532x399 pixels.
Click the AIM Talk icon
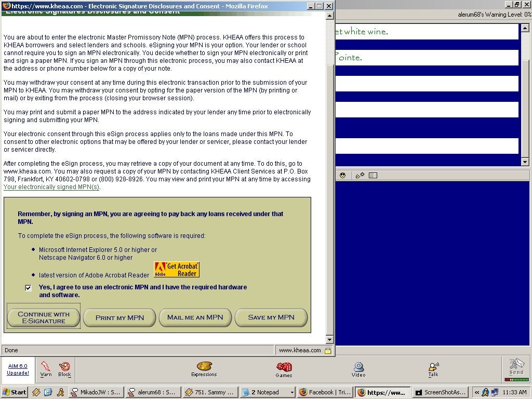(433, 369)
